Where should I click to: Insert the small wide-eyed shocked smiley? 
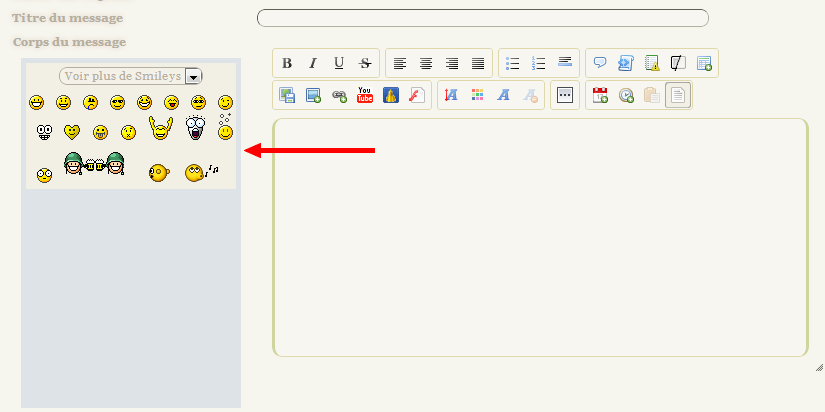44,175
